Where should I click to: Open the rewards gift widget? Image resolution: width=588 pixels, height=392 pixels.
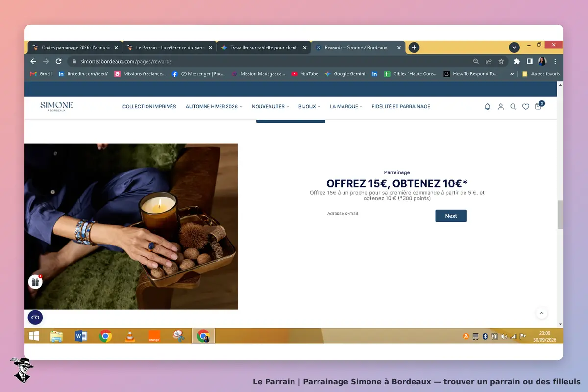tap(35, 282)
